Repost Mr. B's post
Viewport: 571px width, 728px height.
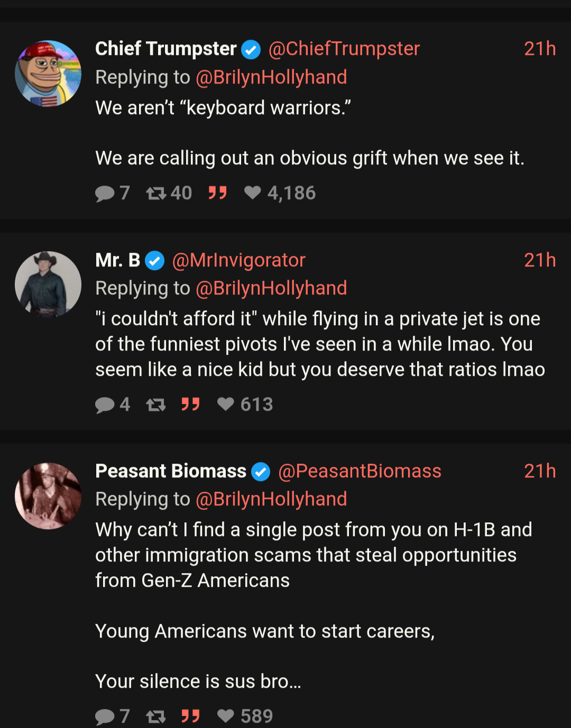(156, 405)
